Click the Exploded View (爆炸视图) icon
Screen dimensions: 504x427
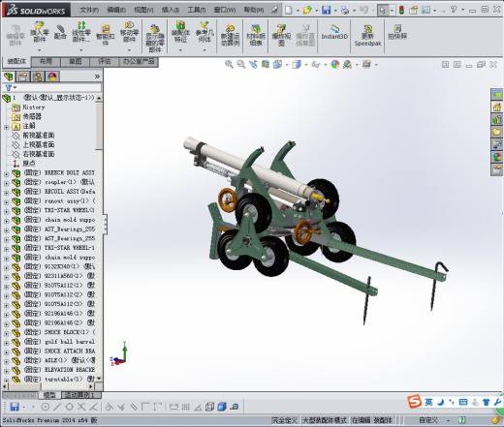tap(281, 35)
